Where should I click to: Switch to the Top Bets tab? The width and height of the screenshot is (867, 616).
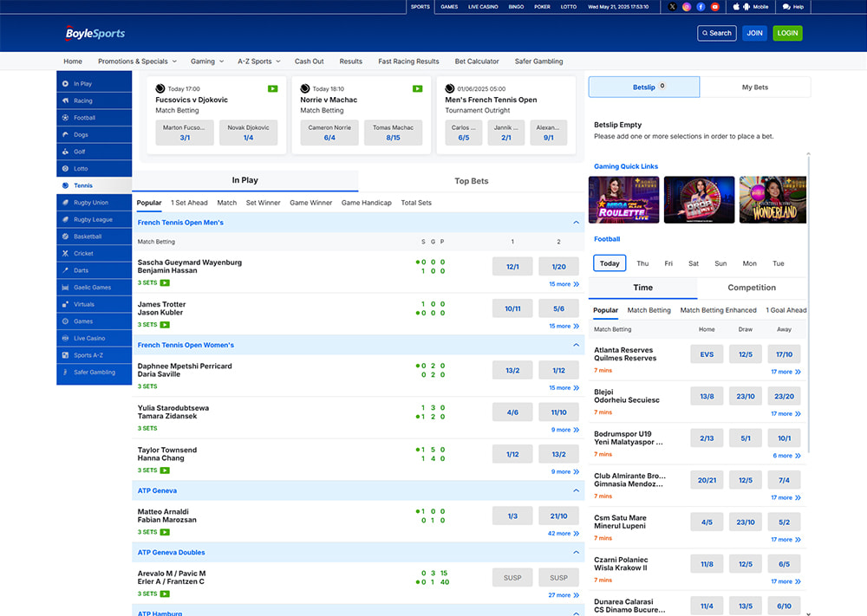point(472,181)
